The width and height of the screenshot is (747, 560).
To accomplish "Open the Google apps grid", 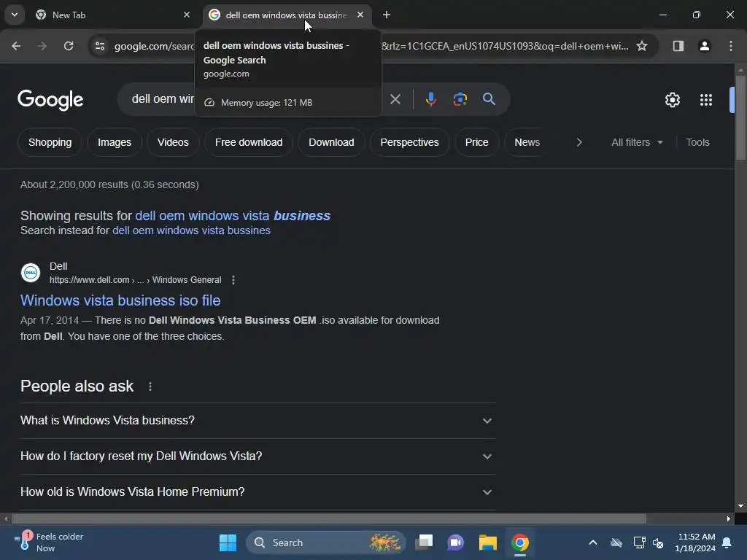I will (705, 99).
